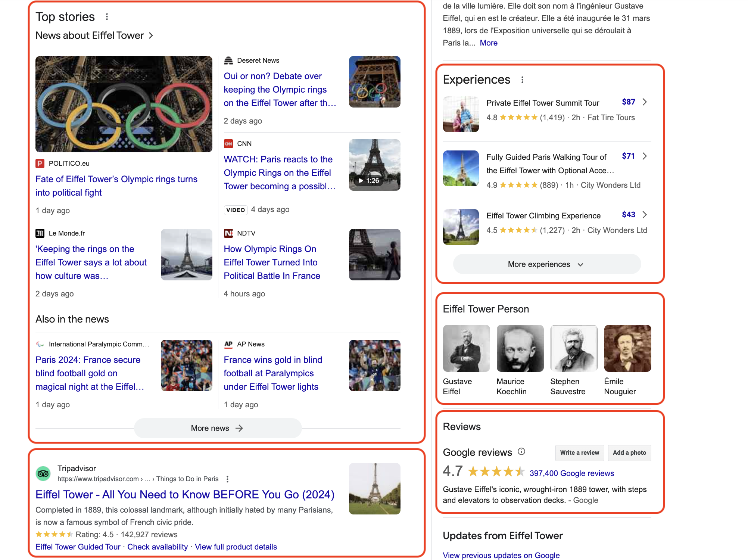Select Maurice Koechlin portrait
748x560 pixels.
click(x=520, y=348)
